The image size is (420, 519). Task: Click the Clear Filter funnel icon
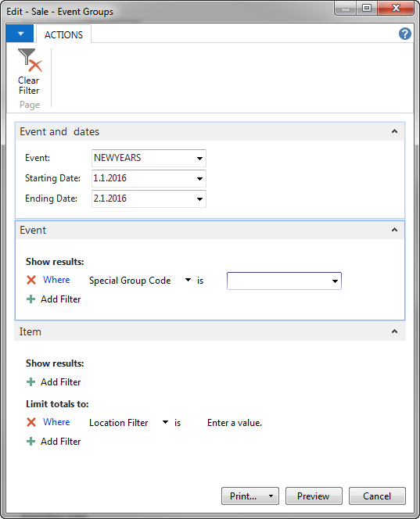tap(30, 60)
